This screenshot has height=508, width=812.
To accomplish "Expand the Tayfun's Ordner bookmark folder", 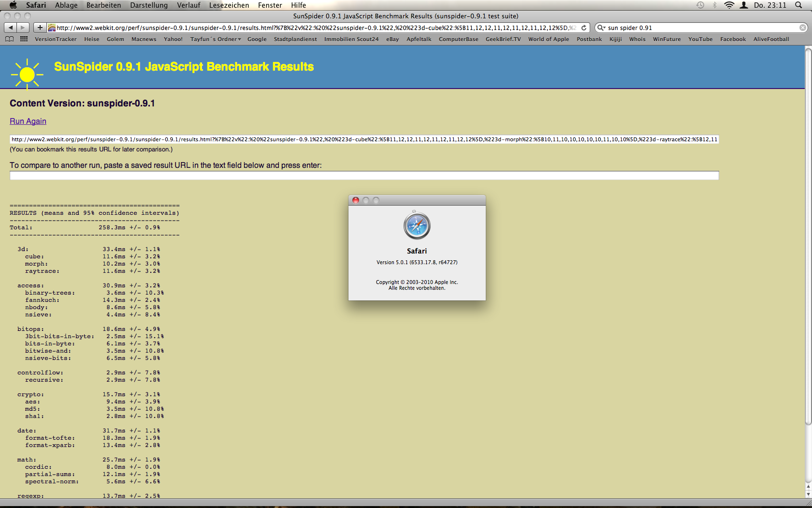I will pos(216,39).
